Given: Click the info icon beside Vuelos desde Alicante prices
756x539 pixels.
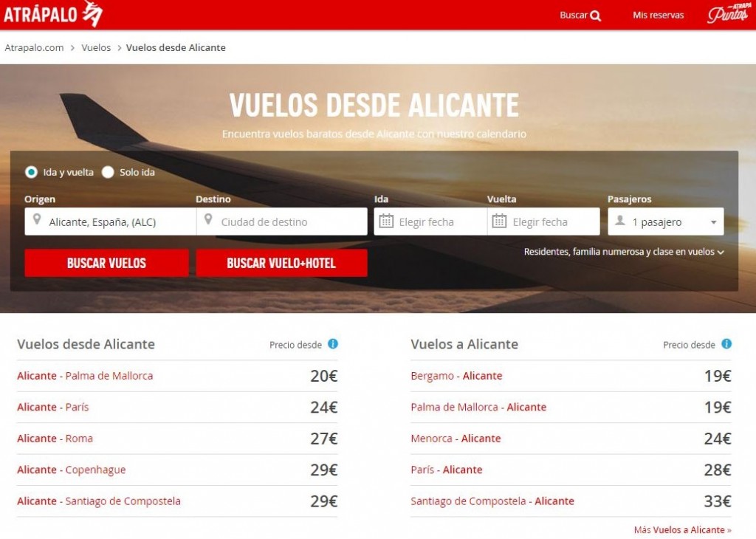Looking at the screenshot, I should coord(333,344).
